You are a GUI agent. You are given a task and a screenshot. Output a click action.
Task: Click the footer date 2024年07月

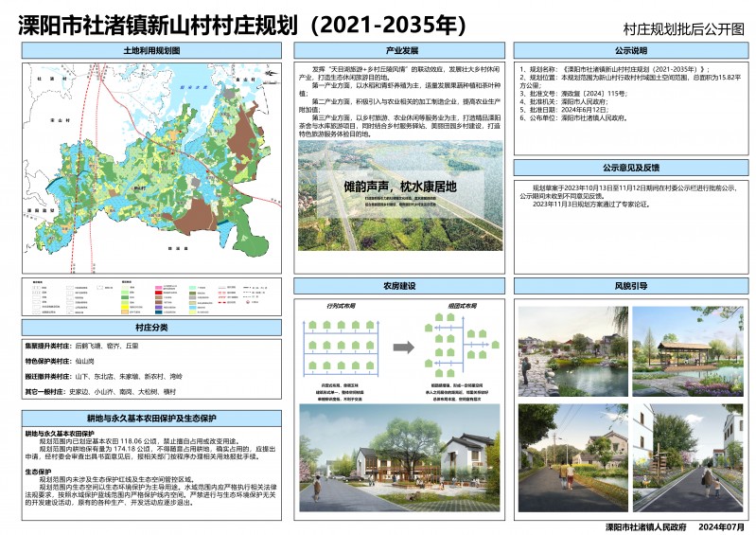tap(721, 527)
